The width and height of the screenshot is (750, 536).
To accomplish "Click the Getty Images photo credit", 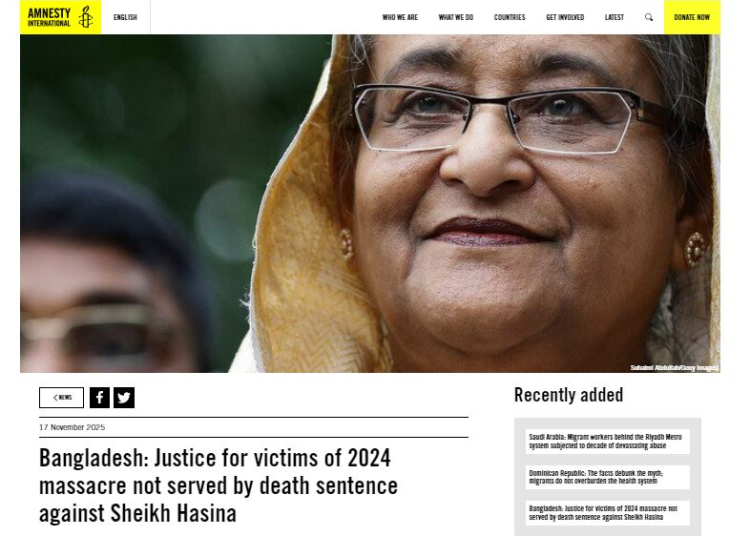I will (674, 367).
